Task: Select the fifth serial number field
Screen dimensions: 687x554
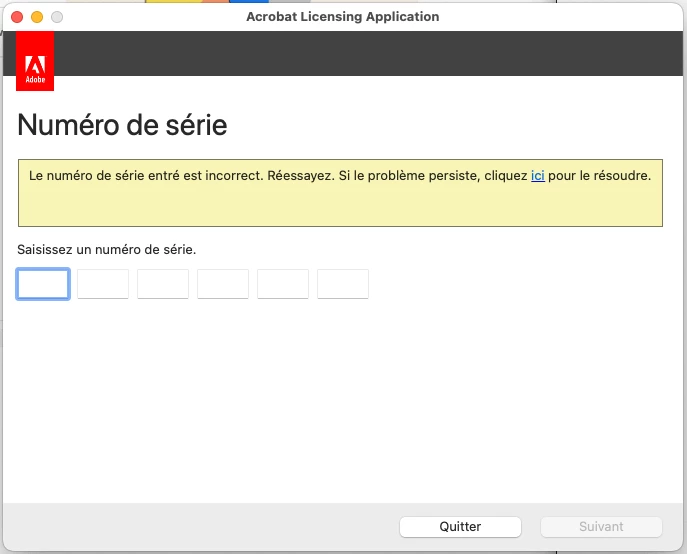Action: (283, 284)
